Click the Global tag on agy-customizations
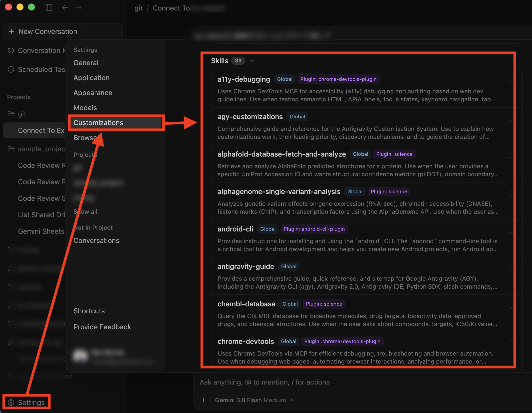The image size is (532, 413). [x=297, y=117]
